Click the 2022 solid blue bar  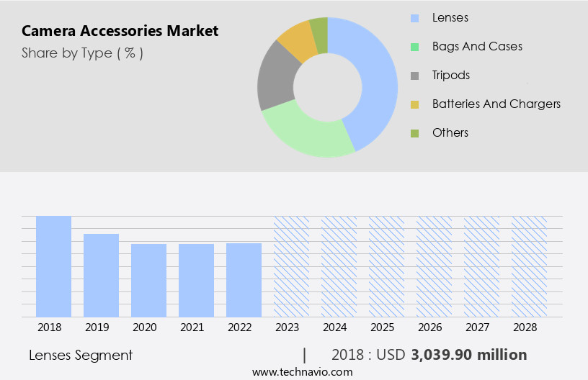[x=244, y=280]
